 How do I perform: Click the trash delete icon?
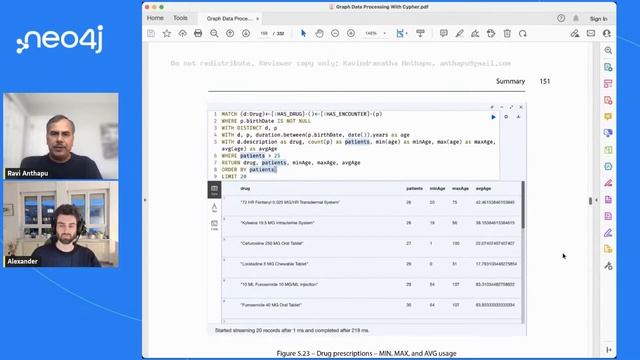[x=507, y=33]
